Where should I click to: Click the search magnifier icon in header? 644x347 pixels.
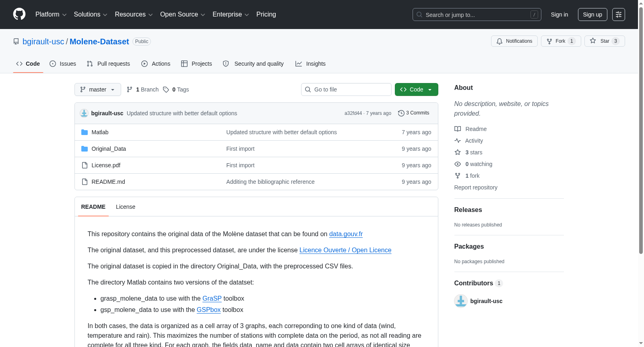tap(419, 15)
